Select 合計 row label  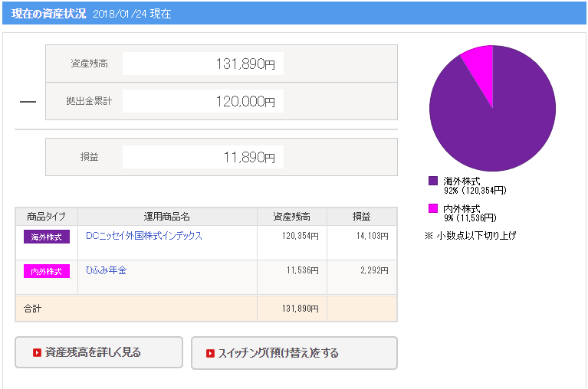coord(33,309)
